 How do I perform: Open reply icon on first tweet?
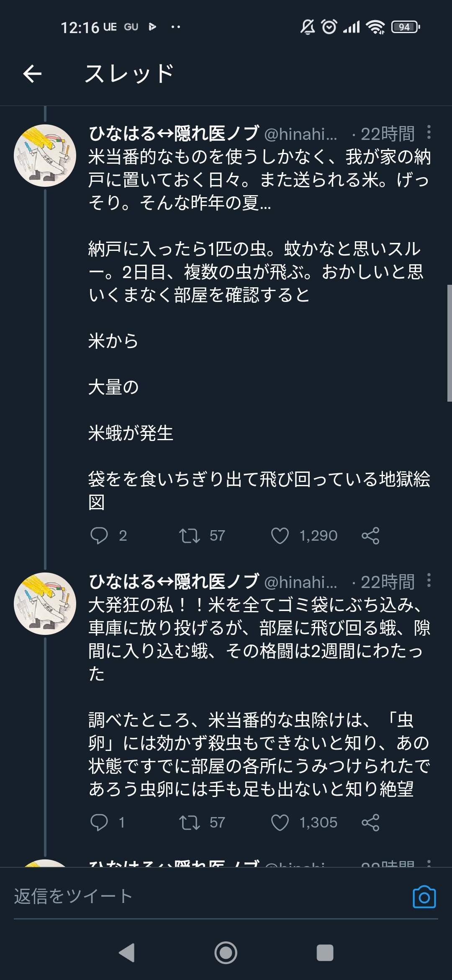[x=99, y=535]
